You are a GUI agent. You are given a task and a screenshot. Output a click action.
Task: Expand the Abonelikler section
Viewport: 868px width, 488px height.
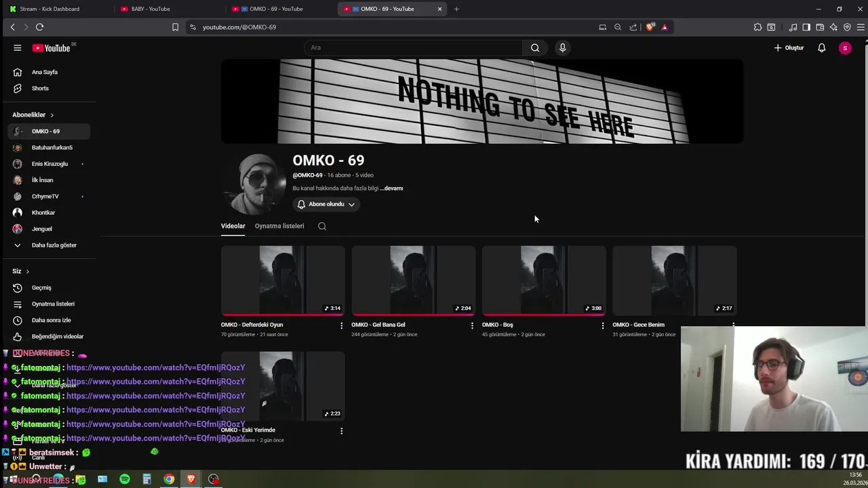point(33,115)
